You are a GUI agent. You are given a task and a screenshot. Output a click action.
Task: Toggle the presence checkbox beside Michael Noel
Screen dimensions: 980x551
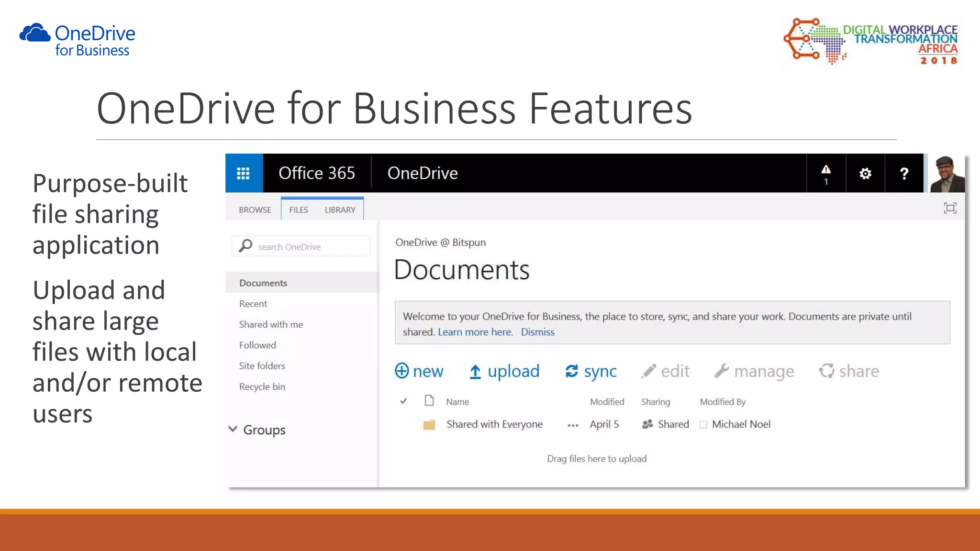[703, 425]
